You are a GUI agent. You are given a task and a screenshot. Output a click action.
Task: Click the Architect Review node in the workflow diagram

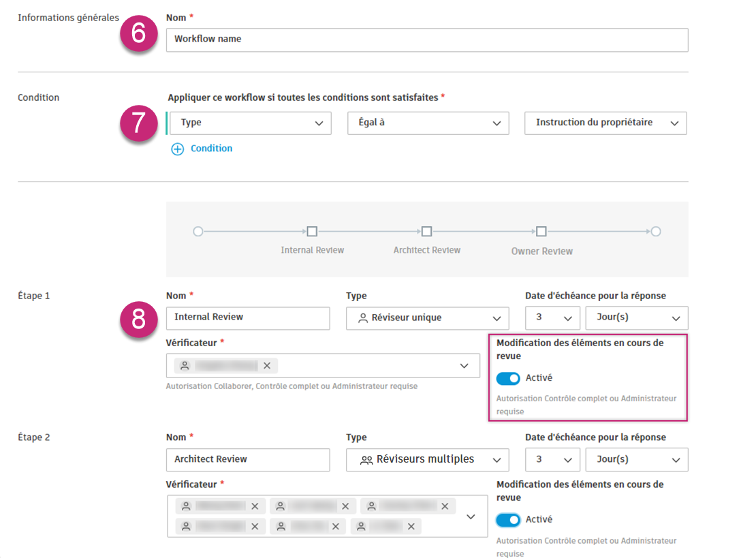point(426,231)
